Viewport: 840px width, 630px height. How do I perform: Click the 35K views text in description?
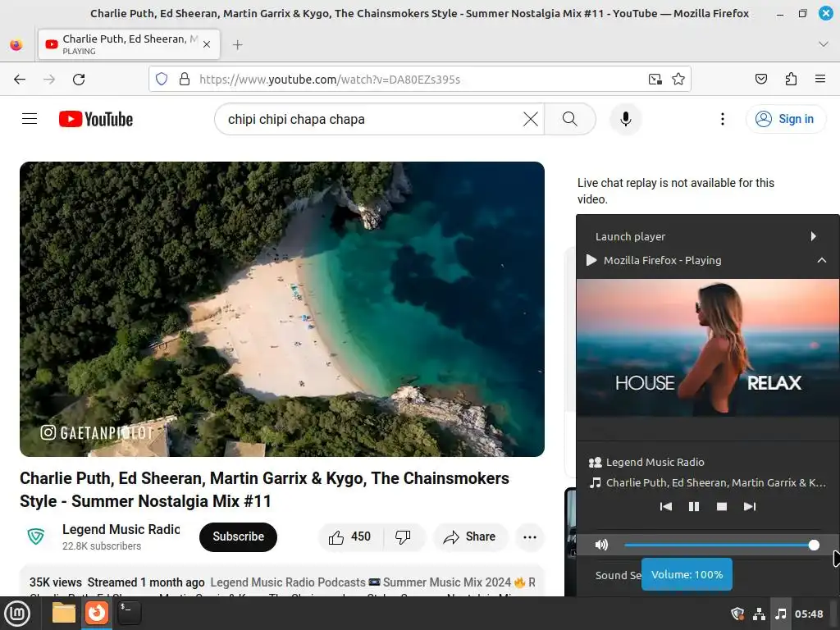click(56, 582)
